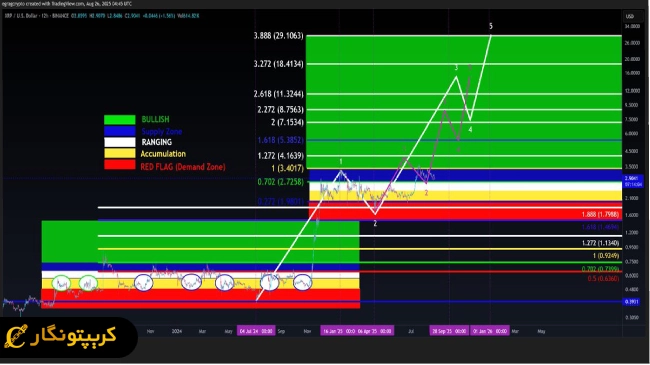Screen dimensions: 650x365
Task: Click the 1.618 (5.3852) Fibonacci level label
Action: (281, 140)
